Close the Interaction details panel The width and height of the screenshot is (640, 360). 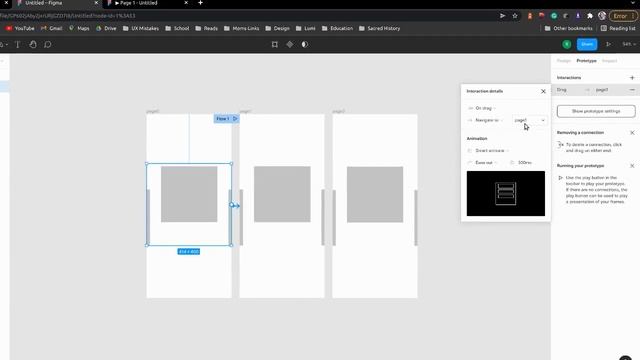[x=543, y=91]
